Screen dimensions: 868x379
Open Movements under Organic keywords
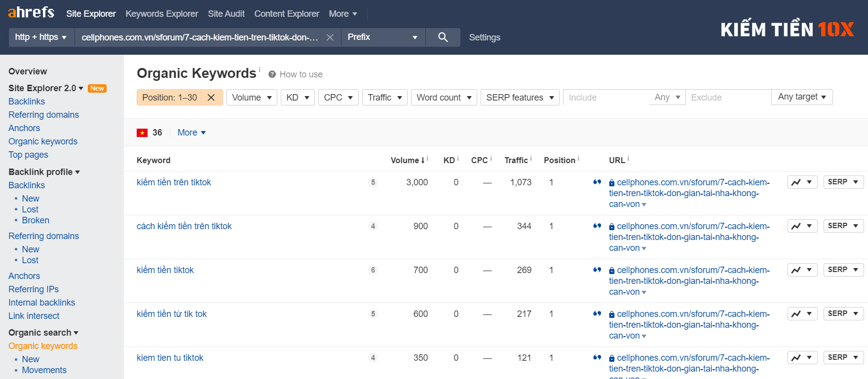click(x=44, y=370)
